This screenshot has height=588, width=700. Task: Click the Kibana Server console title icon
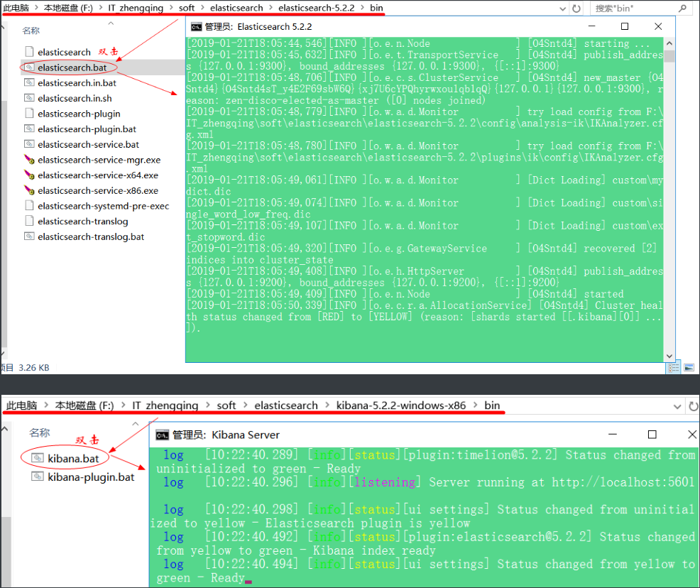[162, 435]
